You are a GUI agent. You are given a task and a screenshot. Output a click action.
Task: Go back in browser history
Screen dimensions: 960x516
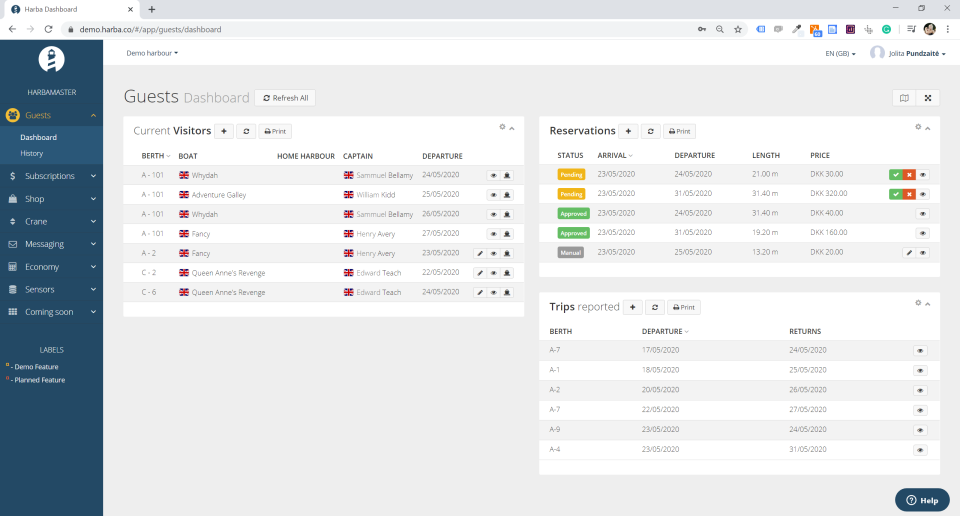(x=12, y=29)
